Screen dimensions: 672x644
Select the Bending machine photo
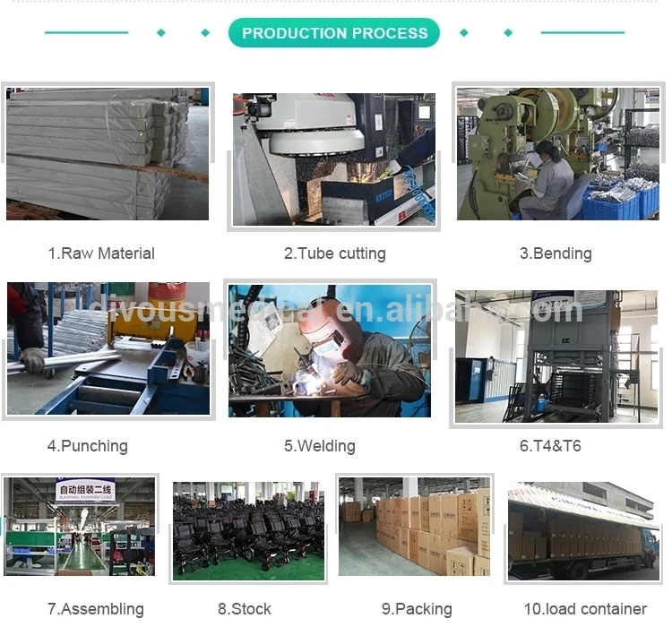[558, 154]
